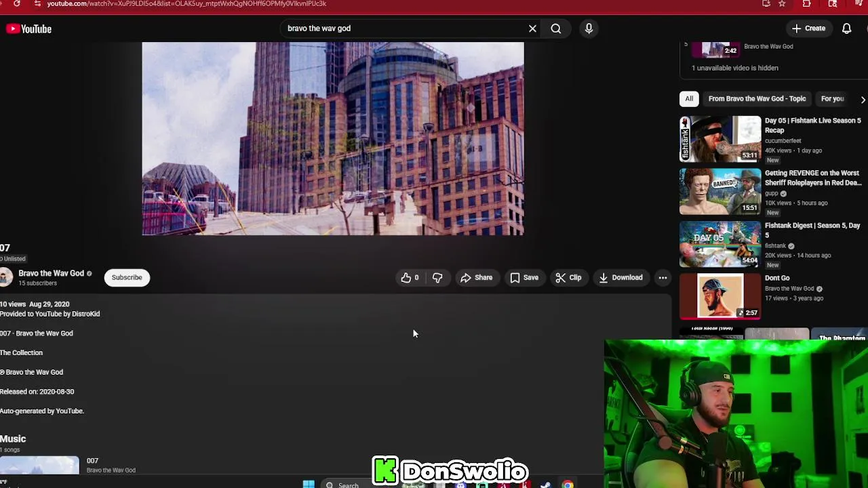Click the channel avatar beside Bravo the Wav God
Screen dimensions: 868x488
(x=5, y=277)
